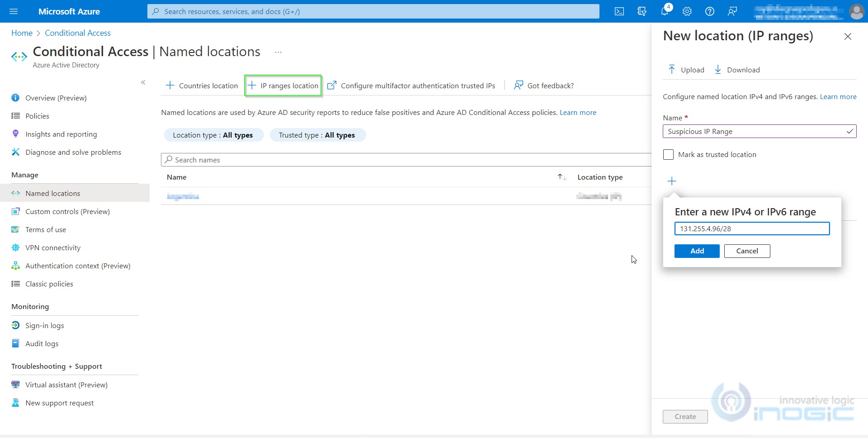This screenshot has width=868, height=438.
Task: Click the Microsoft Azure logo text
Action: pos(69,11)
